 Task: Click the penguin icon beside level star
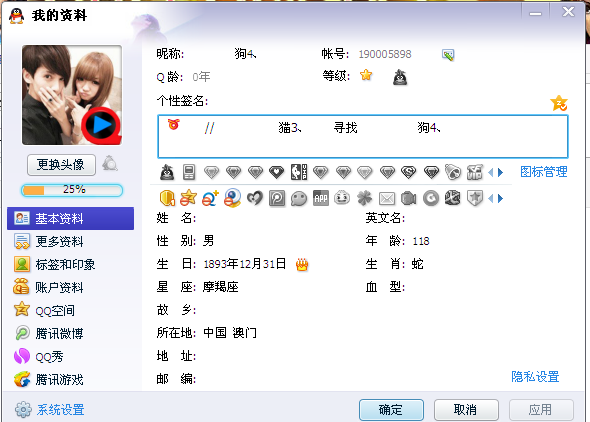tap(400, 77)
